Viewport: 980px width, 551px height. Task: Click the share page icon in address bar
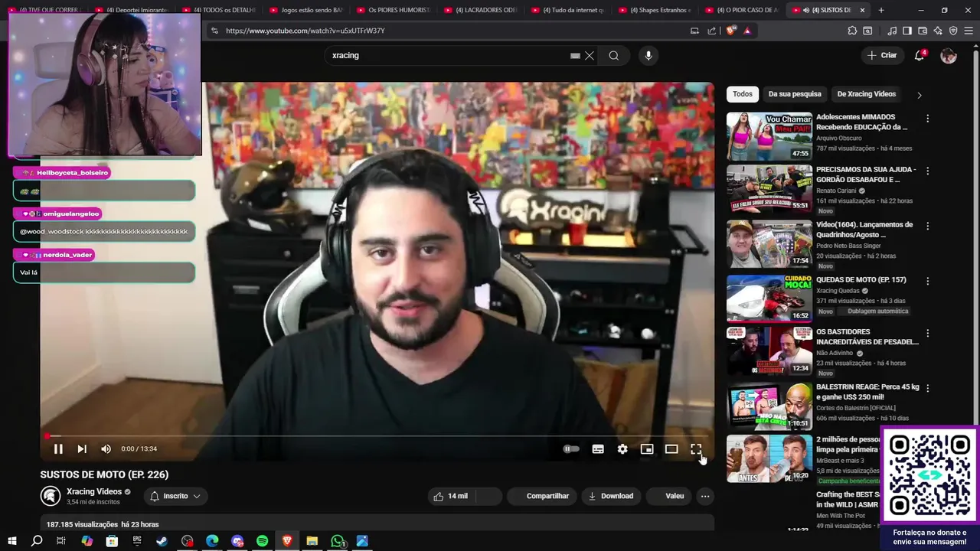712,31
